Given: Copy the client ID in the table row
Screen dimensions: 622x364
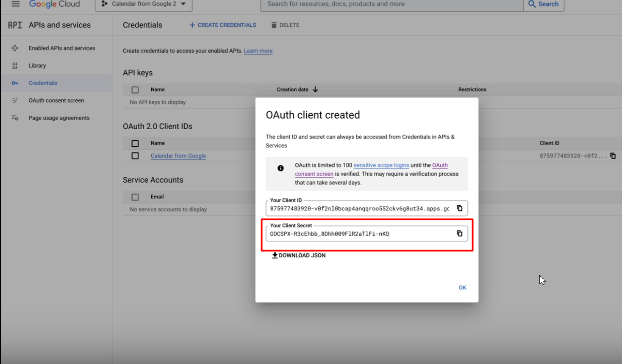Looking at the screenshot, I should (613, 156).
